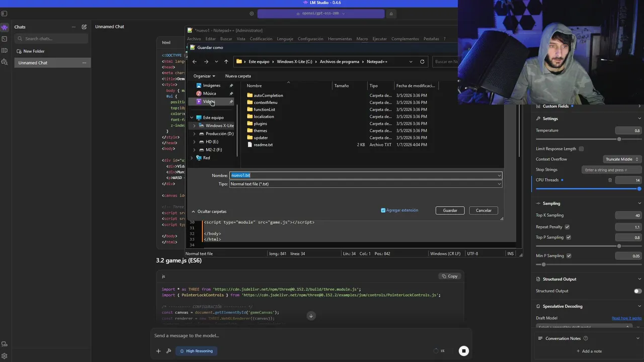644x362 pixels.
Task: Click Nueva carpeta button
Action: coord(238,76)
